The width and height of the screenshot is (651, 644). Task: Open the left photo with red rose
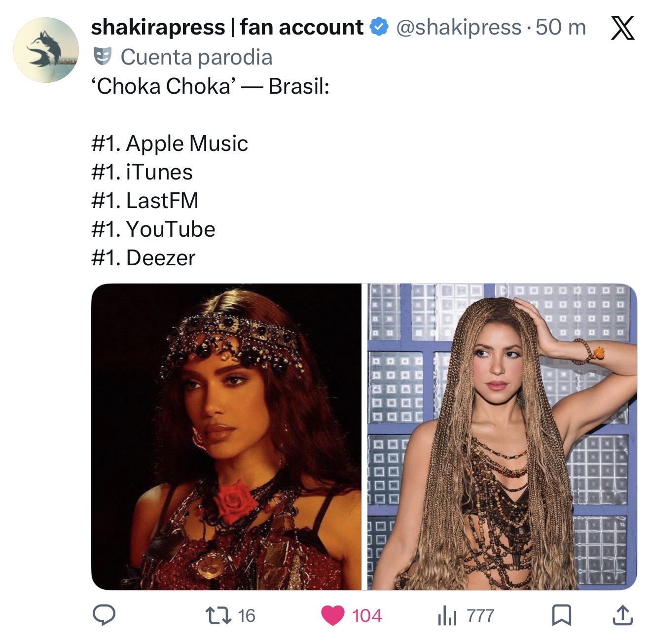click(x=226, y=436)
